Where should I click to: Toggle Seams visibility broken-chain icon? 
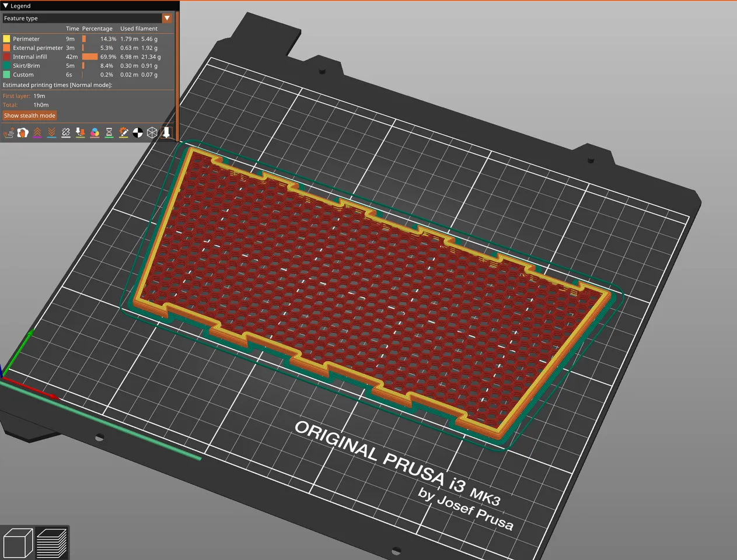pyautogui.click(x=66, y=133)
